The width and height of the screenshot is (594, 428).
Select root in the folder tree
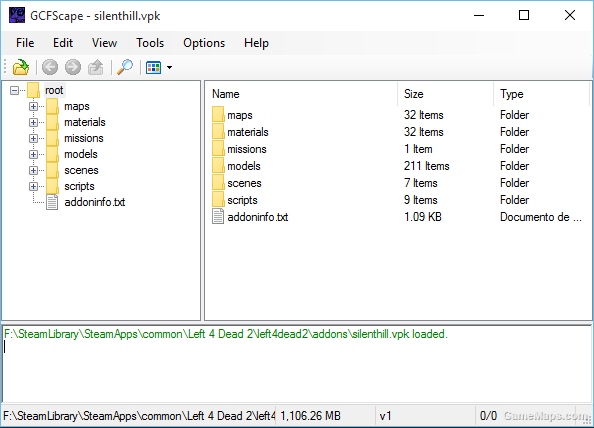(54, 90)
